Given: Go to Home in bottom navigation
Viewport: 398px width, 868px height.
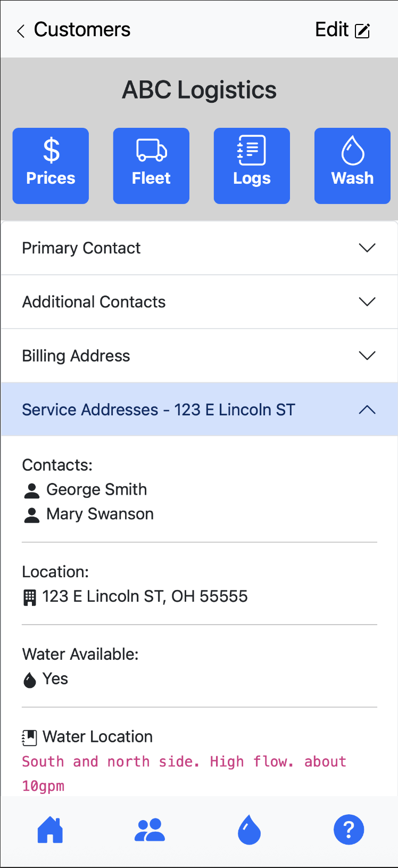Looking at the screenshot, I should [50, 830].
